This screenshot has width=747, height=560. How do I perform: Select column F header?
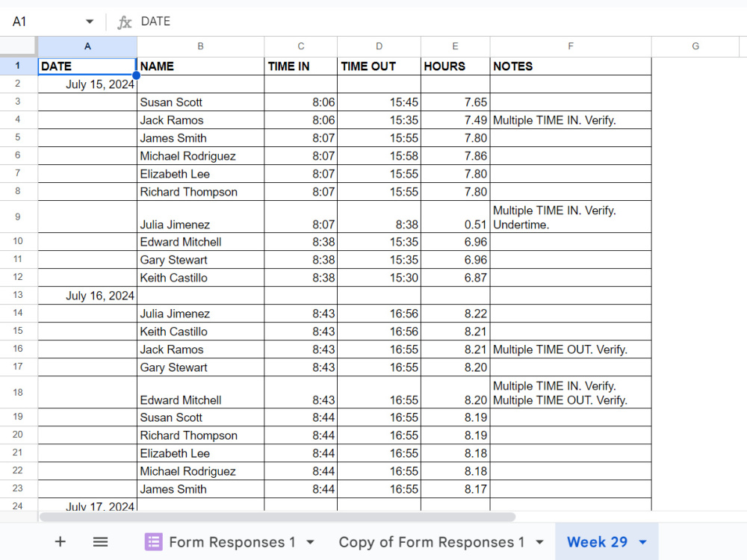(570, 46)
